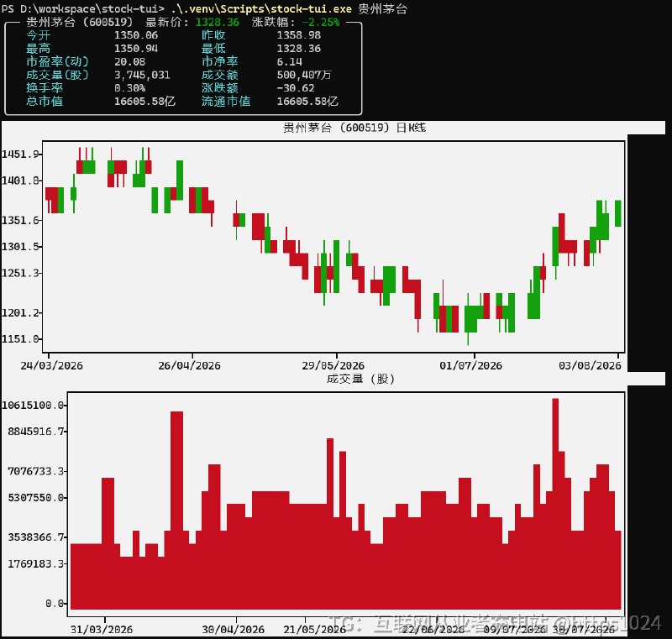Viewport: 672px width, 639px height.
Task: Click the 5307550.0 volume axis label
Action: pyautogui.click(x=36, y=498)
